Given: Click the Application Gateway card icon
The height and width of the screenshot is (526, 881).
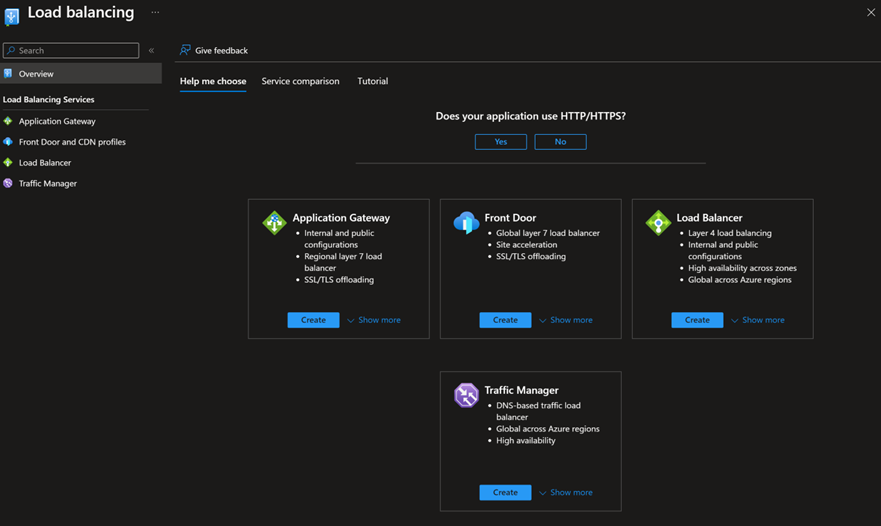Looking at the screenshot, I should tap(274, 223).
